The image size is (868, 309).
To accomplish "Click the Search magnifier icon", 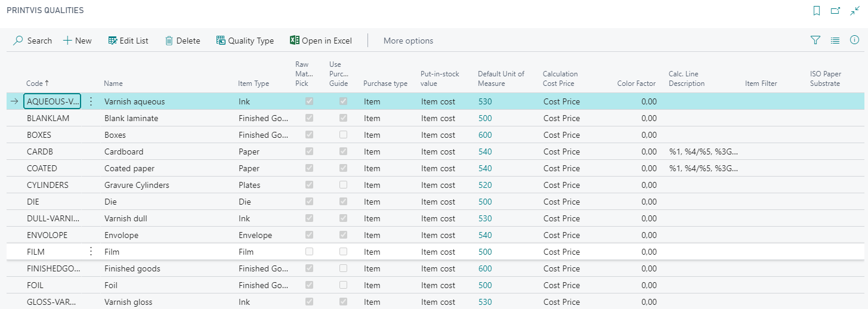I will (x=18, y=41).
